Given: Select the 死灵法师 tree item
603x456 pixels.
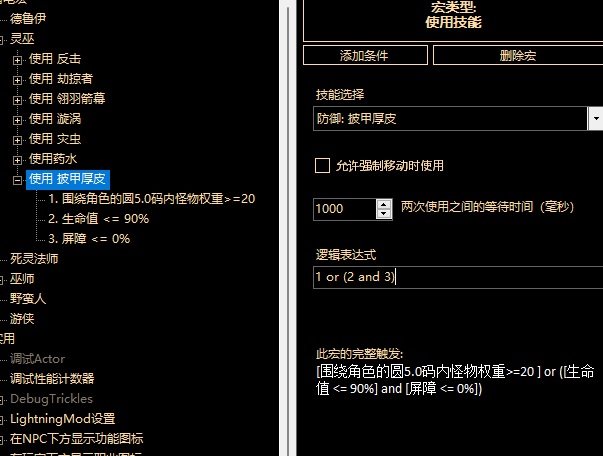Looking at the screenshot, I should point(34,259).
